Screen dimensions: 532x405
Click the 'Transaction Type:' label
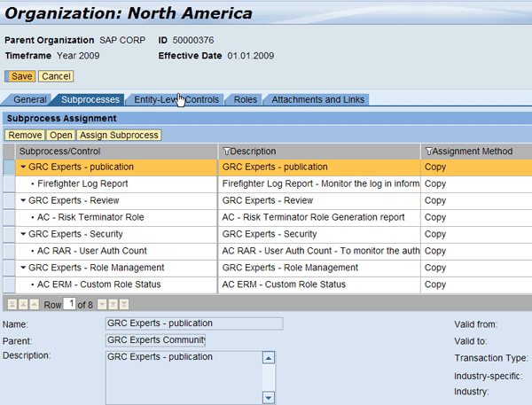[491, 358]
